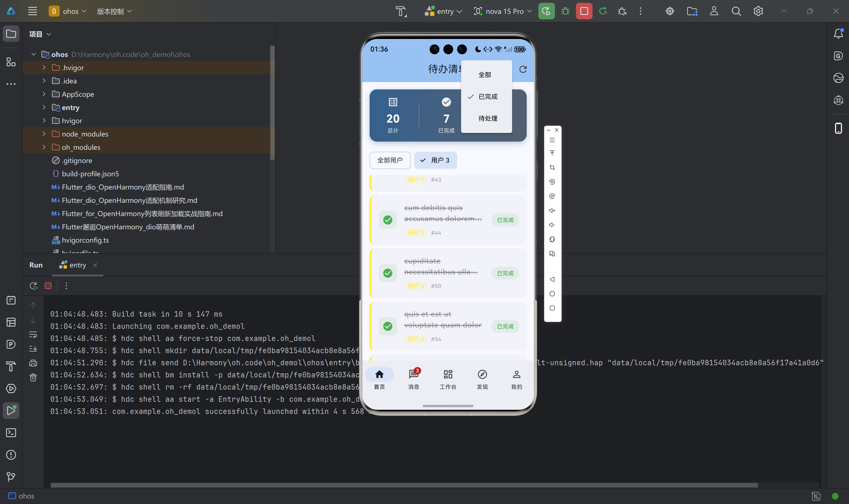Open the 版本控制 dropdown menu
The height and width of the screenshot is (504, 849).
(x=114, y=11)
